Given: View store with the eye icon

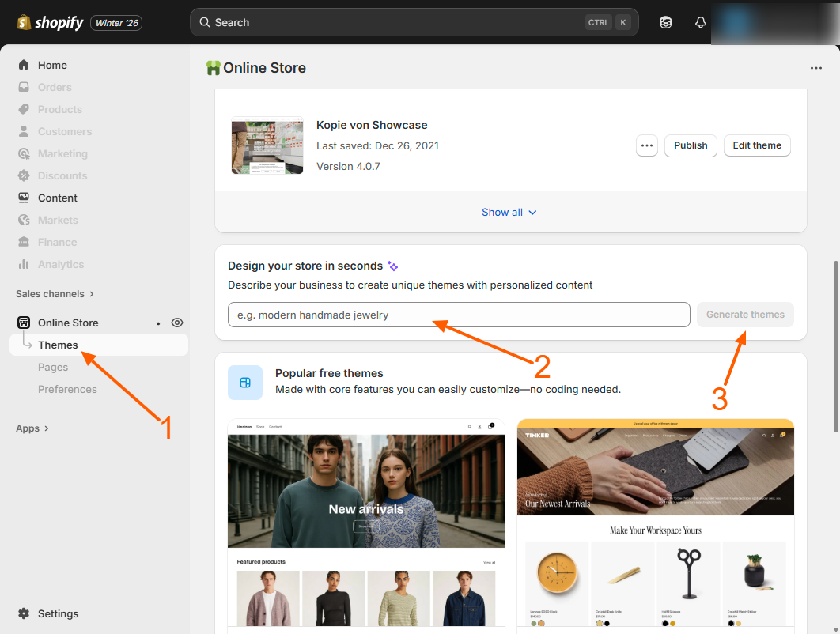Looking at the screenshot, I should pos(177,323).
